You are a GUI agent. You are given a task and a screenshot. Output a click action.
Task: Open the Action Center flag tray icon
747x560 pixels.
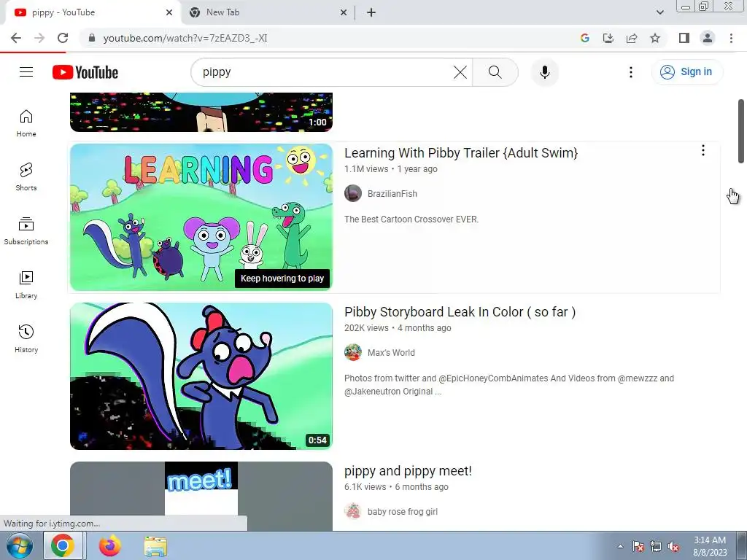[x=638, y=547]
